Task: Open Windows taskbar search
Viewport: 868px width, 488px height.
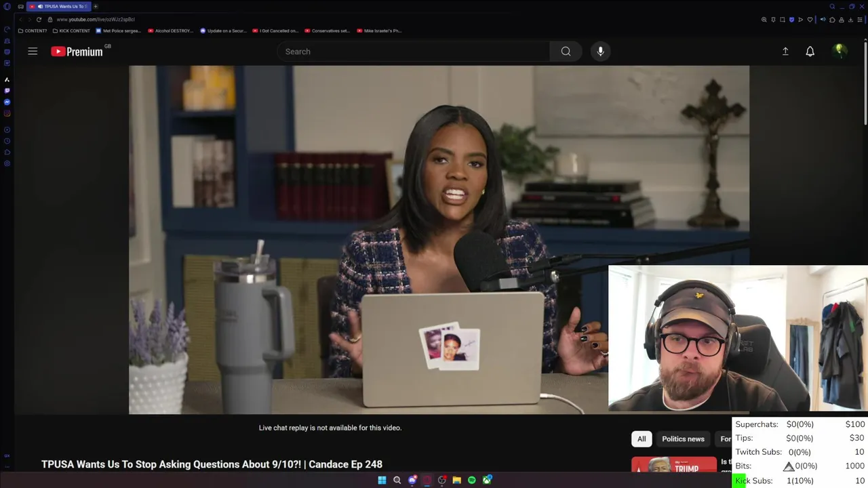Action: coord(397,480)
